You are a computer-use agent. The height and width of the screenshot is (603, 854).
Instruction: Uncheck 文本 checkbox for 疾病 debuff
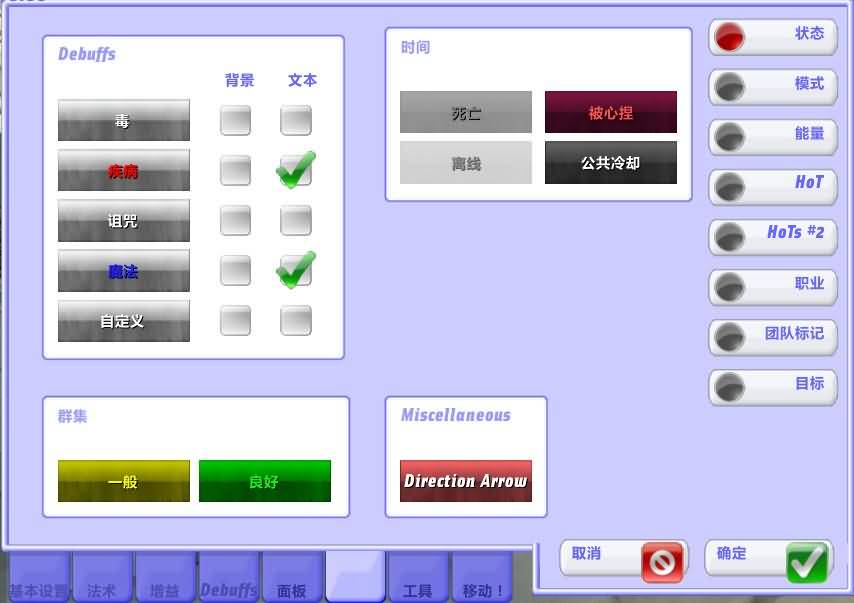pos(296,170)
